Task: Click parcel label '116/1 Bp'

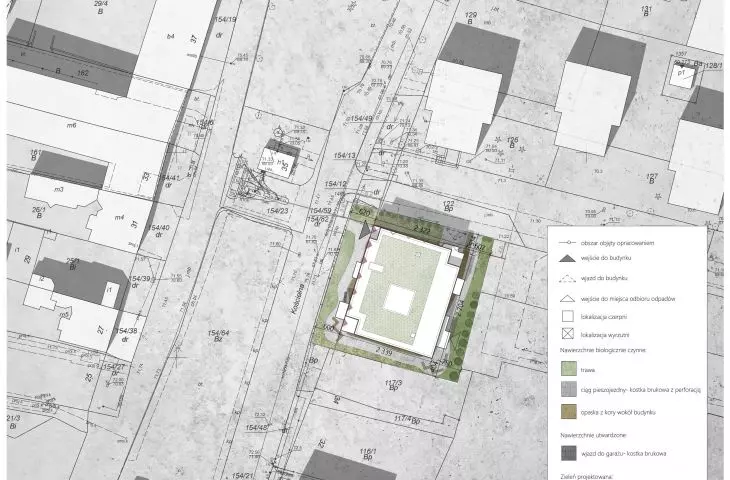Action: pos(367,454)
